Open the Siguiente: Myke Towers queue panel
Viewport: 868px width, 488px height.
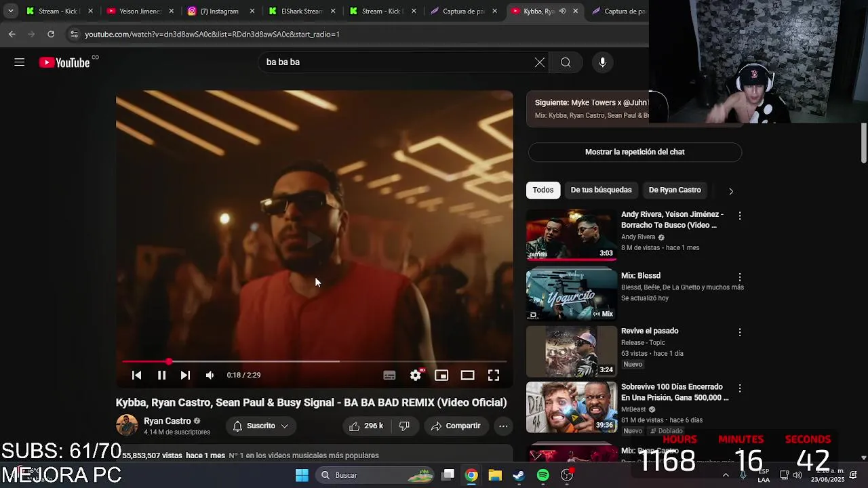[x=588, y=108]
